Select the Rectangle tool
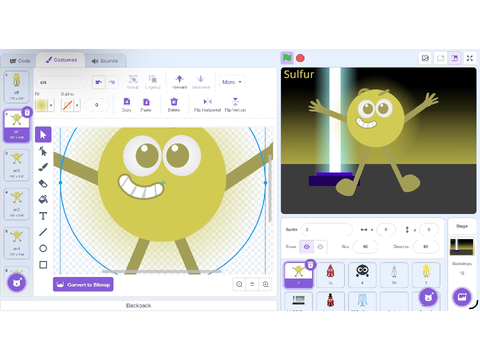 coord(43,265)
